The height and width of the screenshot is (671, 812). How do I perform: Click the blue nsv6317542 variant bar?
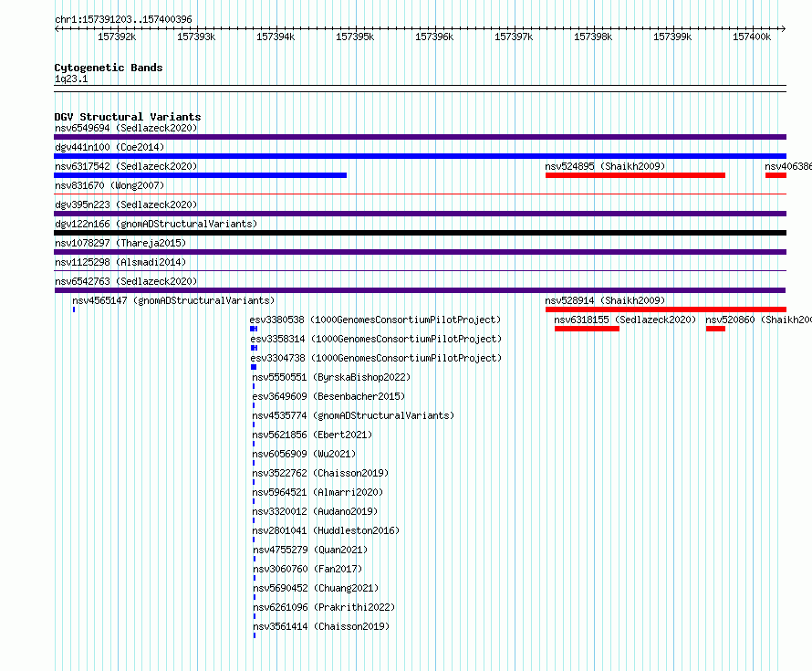(x=201, y=175)
